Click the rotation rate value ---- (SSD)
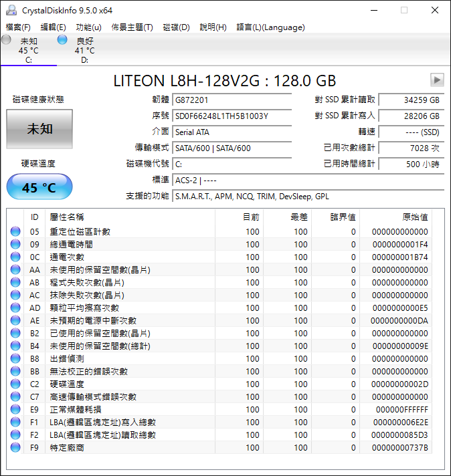Screen dimensions: 451x476 (x=412, y=132)
